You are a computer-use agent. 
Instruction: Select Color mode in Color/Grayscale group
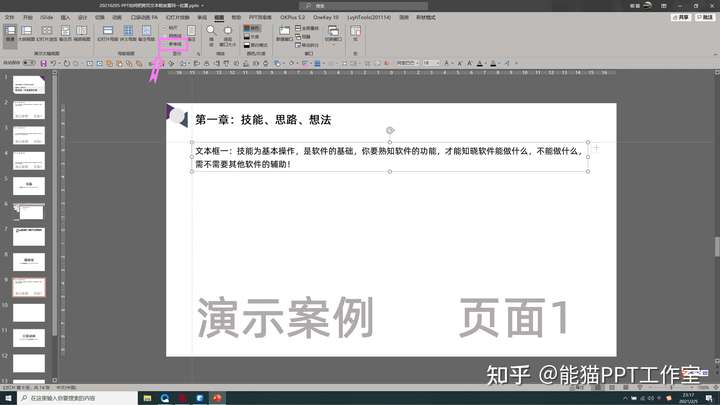coord(252,28)
